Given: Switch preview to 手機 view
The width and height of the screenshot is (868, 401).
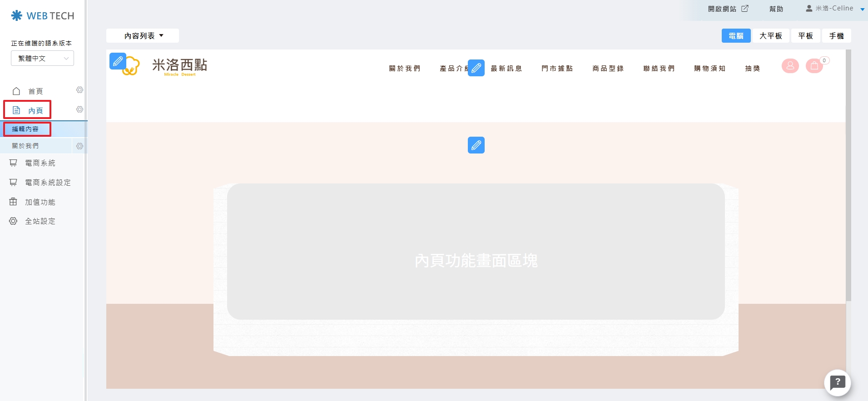Looking at the screenshot, I should (x=836, y=36).
